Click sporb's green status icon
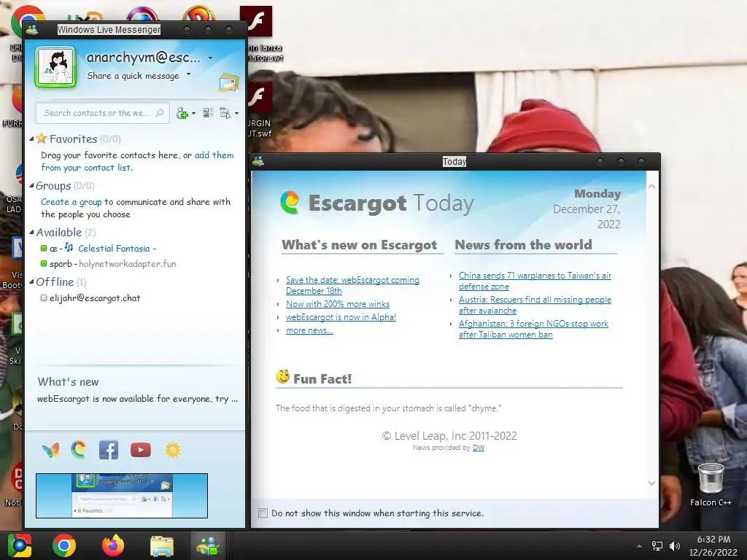 (x=43, y=263)
